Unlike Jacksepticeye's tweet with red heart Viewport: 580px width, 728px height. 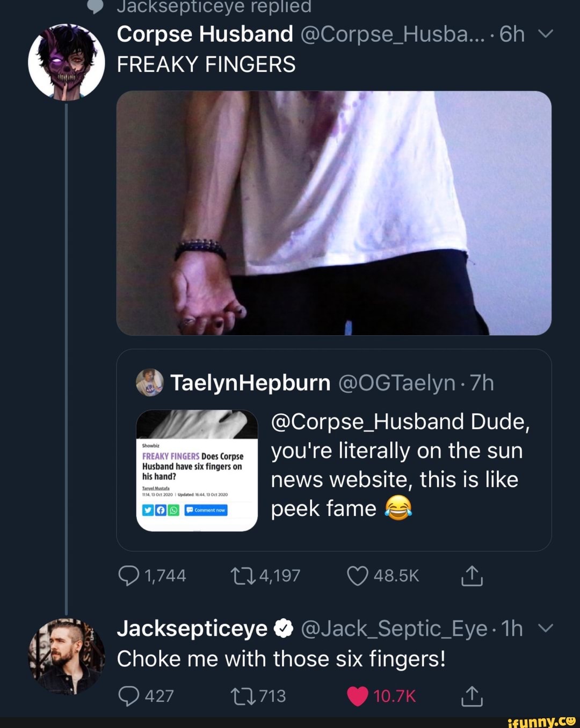[x=358, y=696]
